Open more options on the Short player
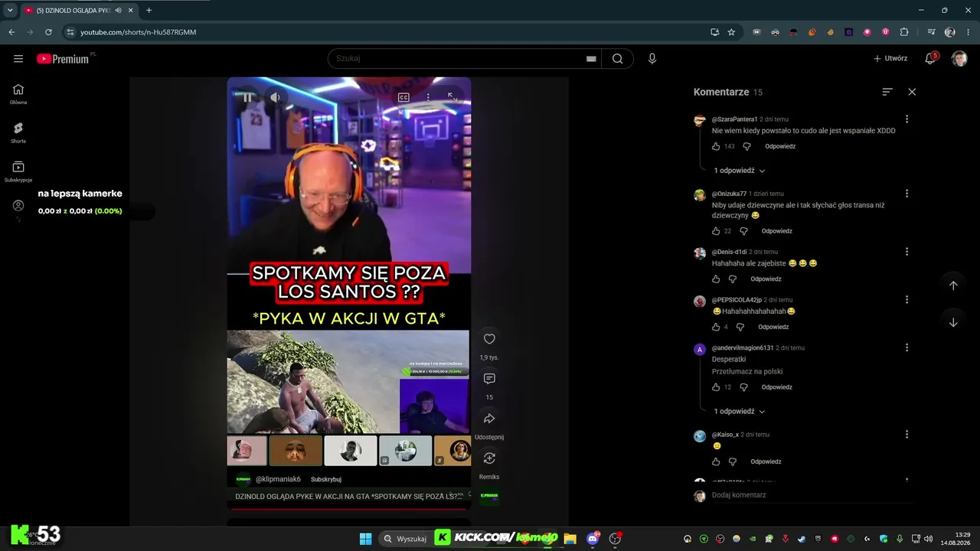 click(428, 97)
